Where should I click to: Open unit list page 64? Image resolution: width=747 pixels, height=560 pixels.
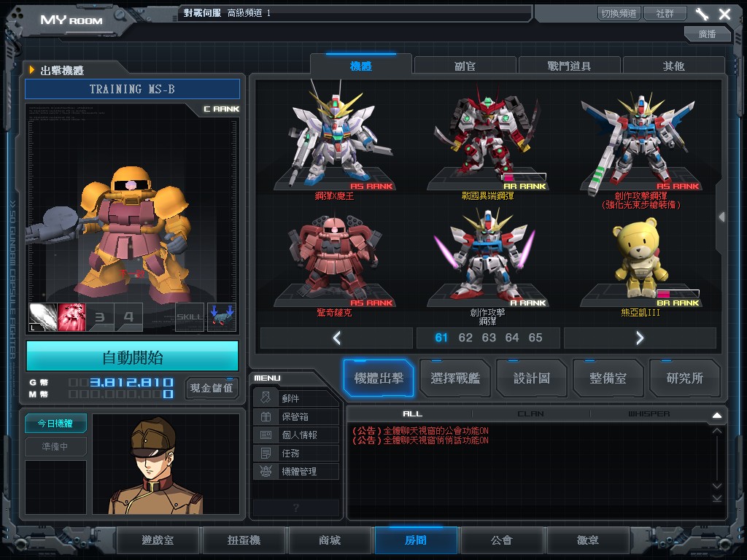click(x=512, y=338)
